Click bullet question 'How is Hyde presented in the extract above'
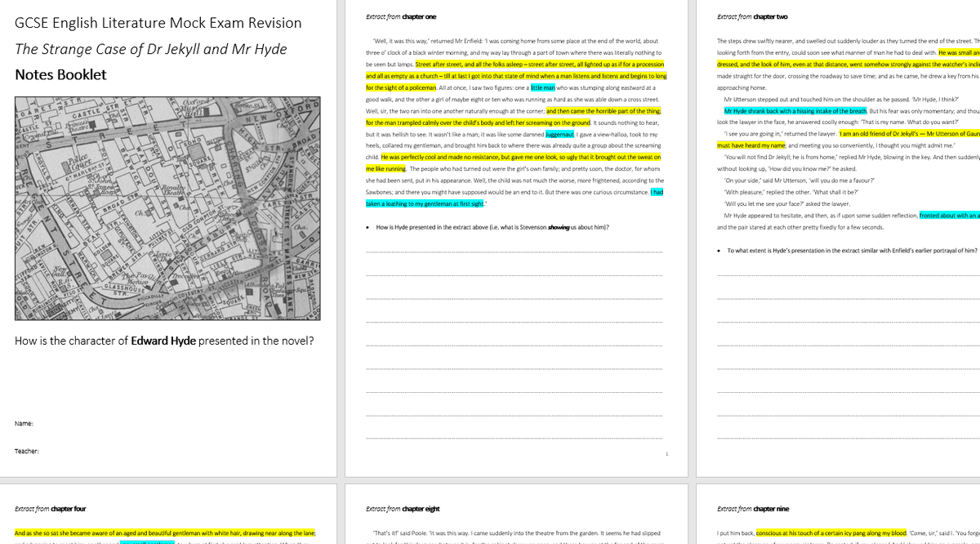The width and height of the screenshot is (980, 544). click(x=492, y=227)
